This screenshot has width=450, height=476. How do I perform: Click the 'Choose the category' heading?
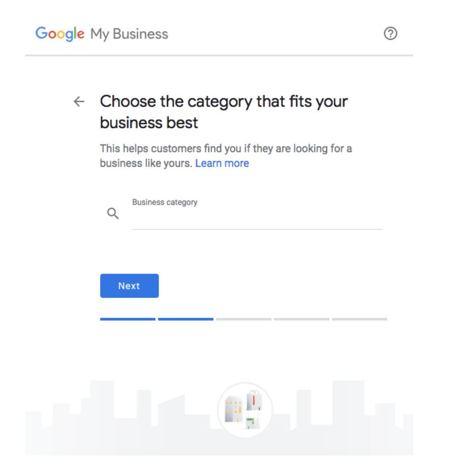[223, 111]
